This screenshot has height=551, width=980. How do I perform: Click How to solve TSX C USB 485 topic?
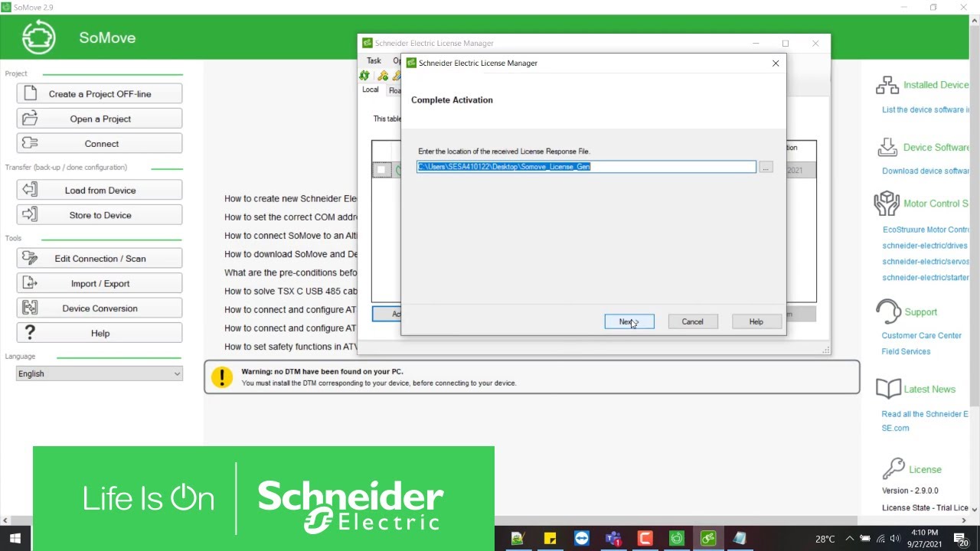click(291, 291)
